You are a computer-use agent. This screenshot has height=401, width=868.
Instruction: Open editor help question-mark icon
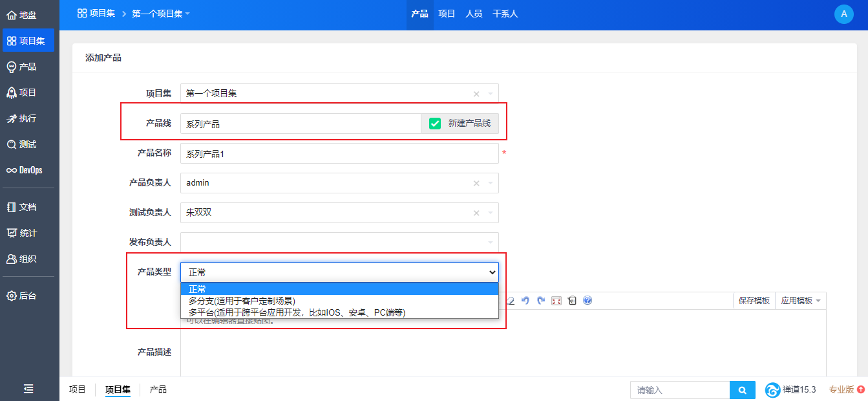point(587,301)
